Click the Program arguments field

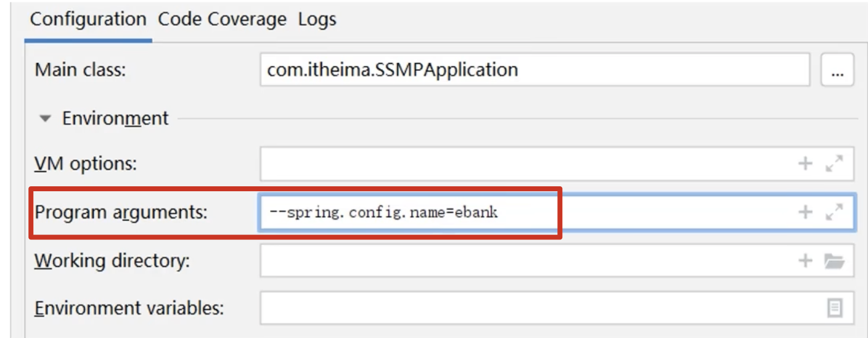(x=557, y=213)
